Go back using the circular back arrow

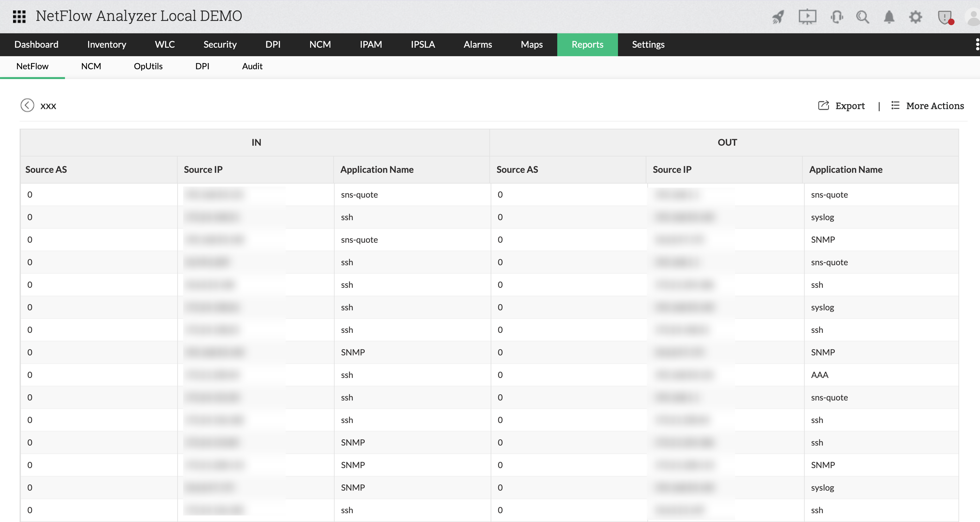(x=27, y=106)
